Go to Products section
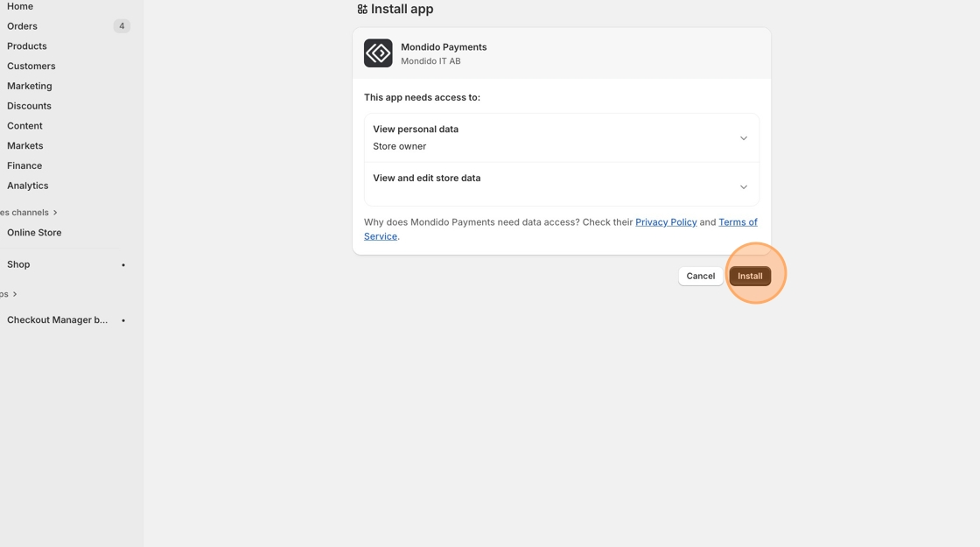The image size is (980, 547). 27,46
